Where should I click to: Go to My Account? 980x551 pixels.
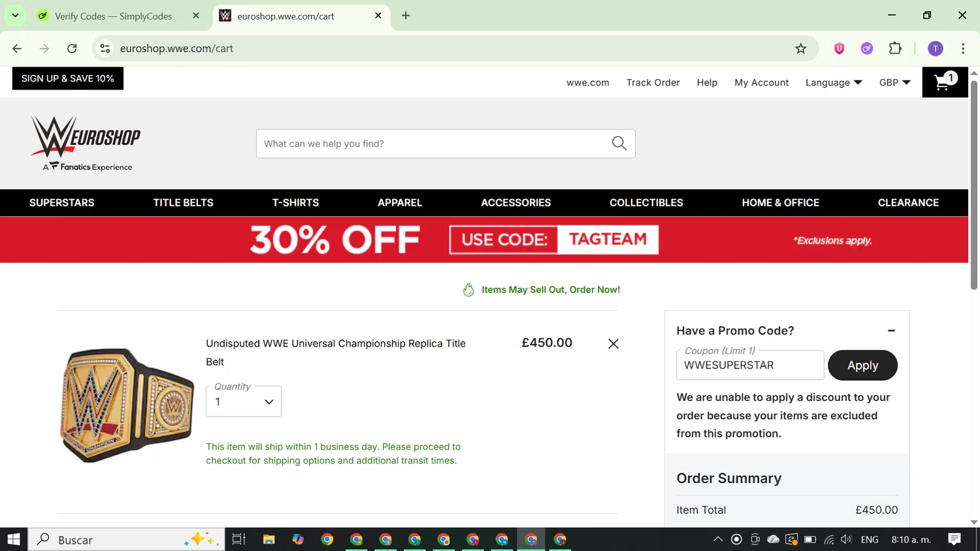coord(761,82)
